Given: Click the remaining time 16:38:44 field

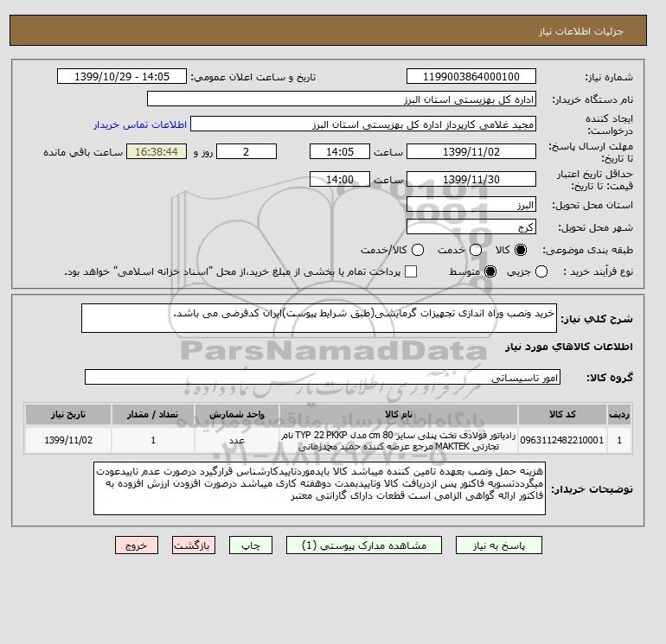Looking at the screenshot, I should [157, 151].
